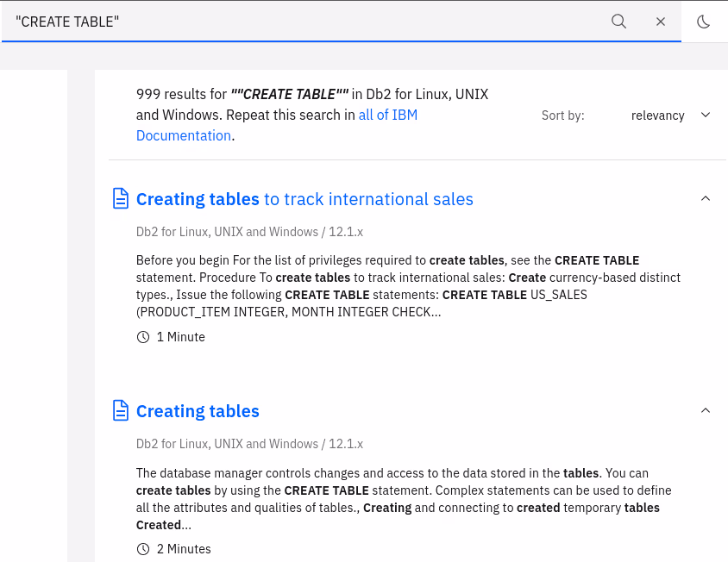Collapse the Creating tables result chevron
Screen dimensions: 728x562
[x=706, y=410]
